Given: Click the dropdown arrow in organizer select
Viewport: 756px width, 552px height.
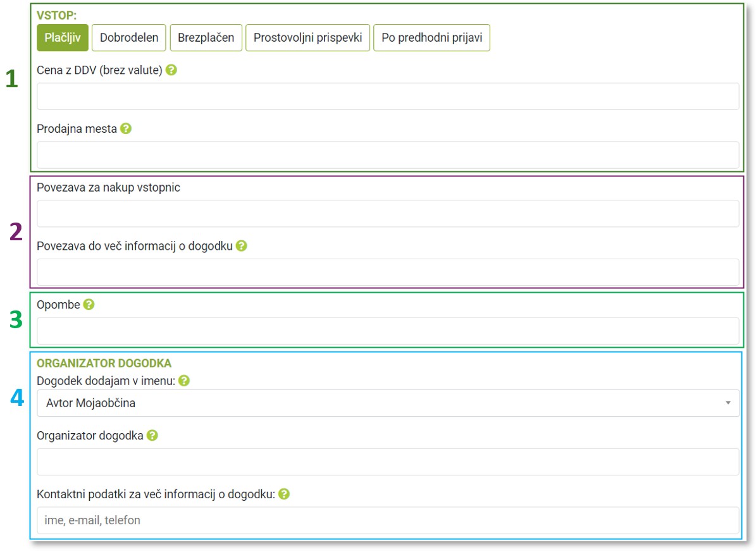Looking at the screenshot, I should (728, 403).
